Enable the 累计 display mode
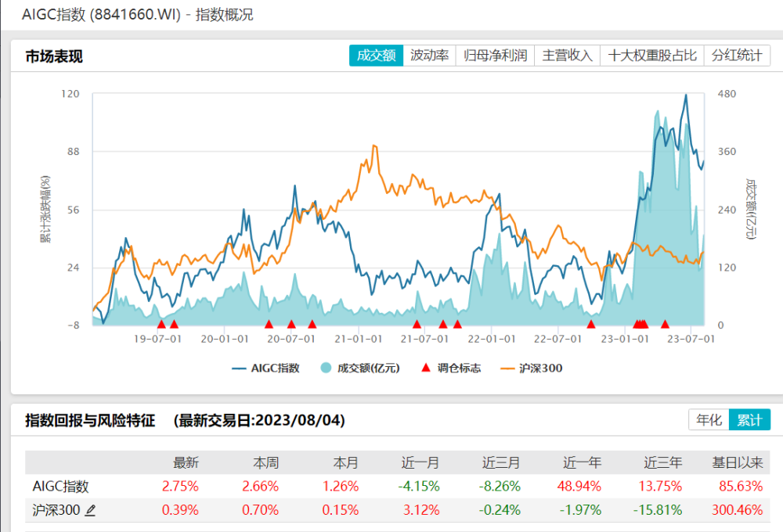 tap(748, 420)
